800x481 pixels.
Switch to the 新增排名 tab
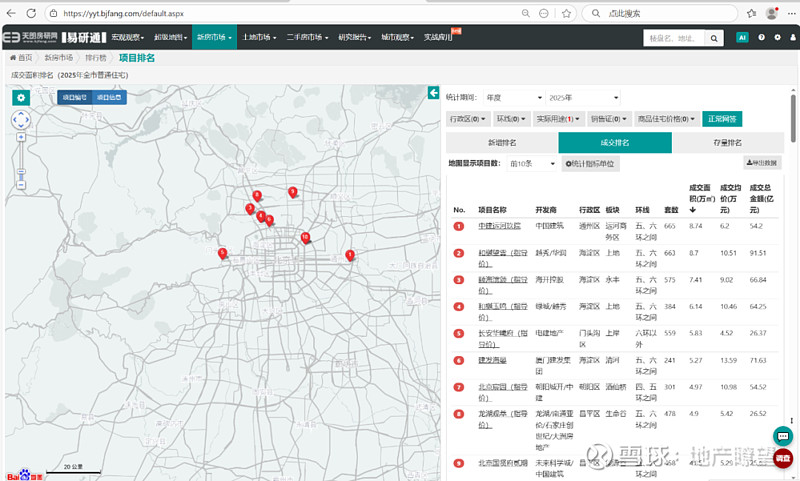[x=502, y=143]
